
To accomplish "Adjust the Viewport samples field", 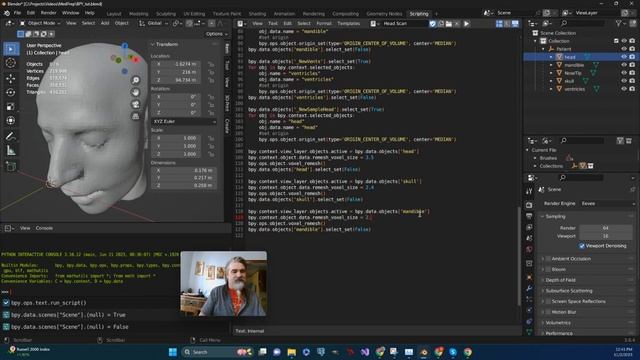I will [605, 236].
